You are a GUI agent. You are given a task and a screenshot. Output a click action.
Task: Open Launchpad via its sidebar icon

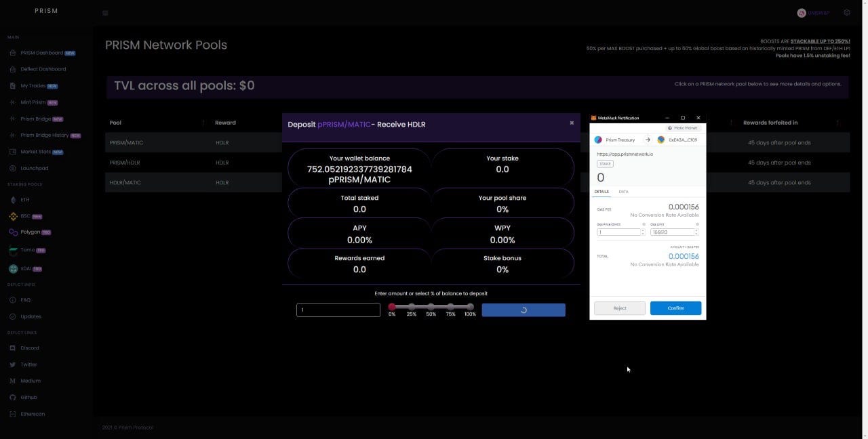pos(13,168)
